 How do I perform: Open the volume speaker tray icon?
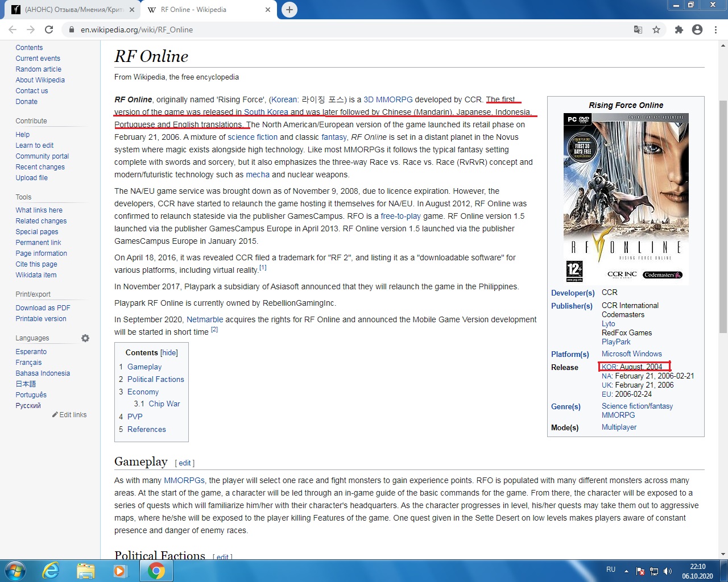668,571
